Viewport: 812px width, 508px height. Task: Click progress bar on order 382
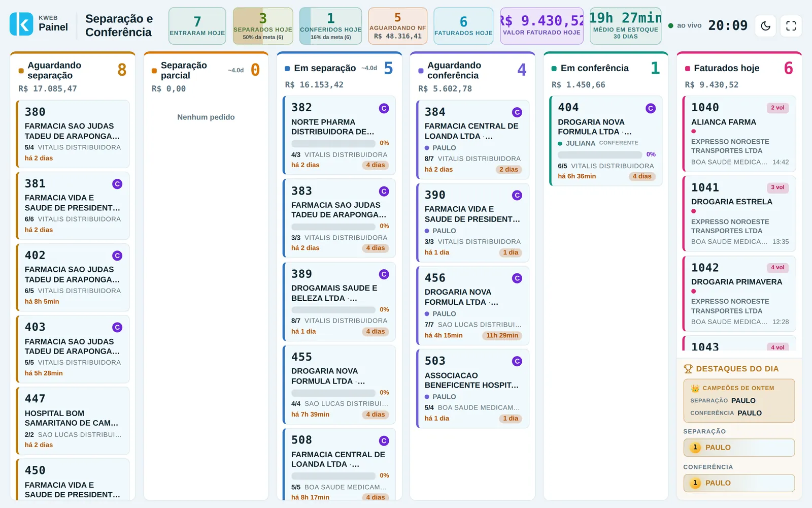(x=333, y=143)
